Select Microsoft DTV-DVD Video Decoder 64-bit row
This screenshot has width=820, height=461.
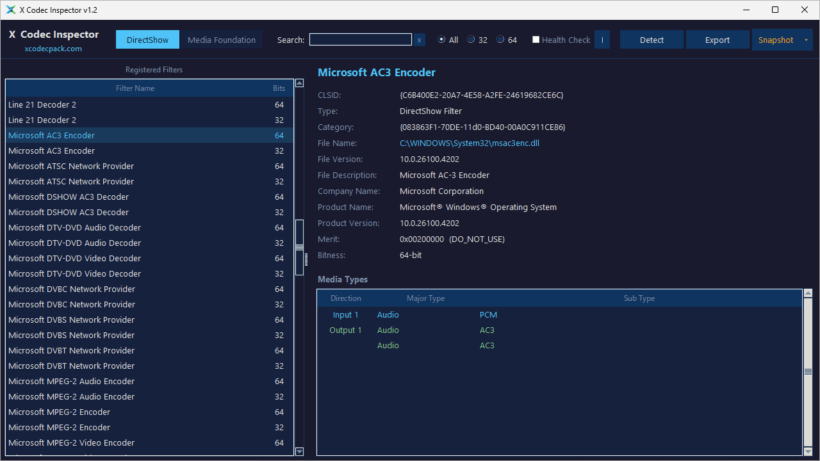coord(150,258)
